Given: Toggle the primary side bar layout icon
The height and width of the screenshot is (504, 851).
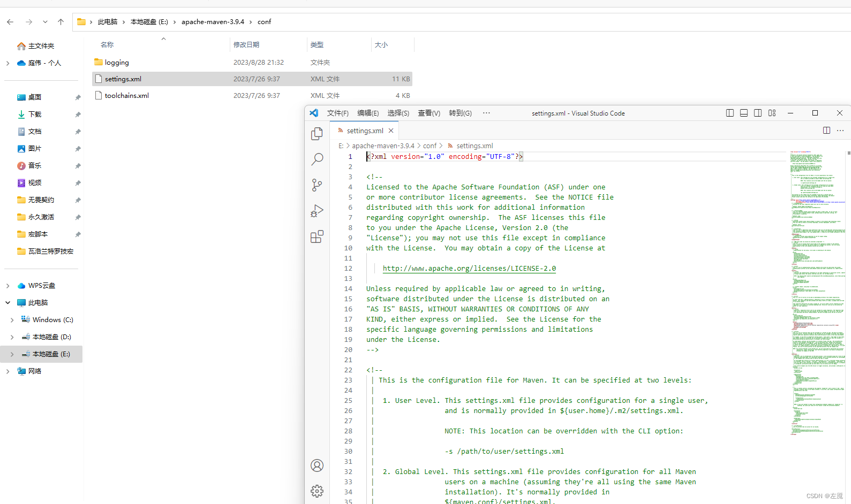Looking at the screenshot, I should coord(730,113).
